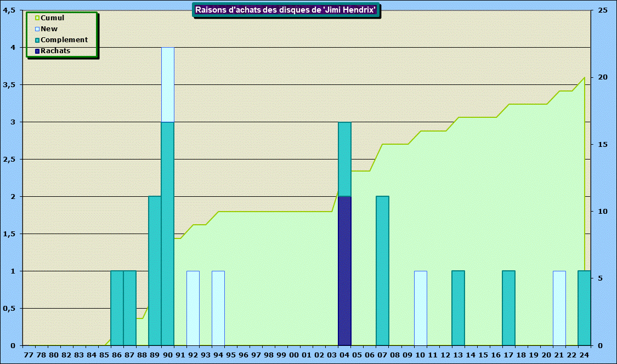The width and height of the screenshot is (617, 364).
Task: Click the New bar for year 92
Action: click(193, 308)
